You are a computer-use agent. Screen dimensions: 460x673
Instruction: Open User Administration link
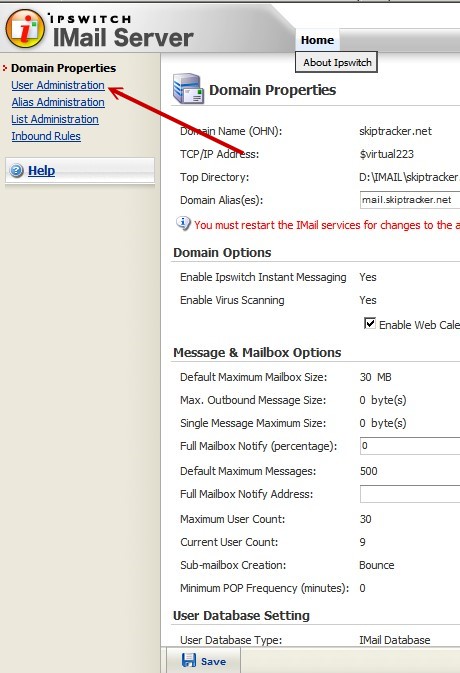[58, 85]
